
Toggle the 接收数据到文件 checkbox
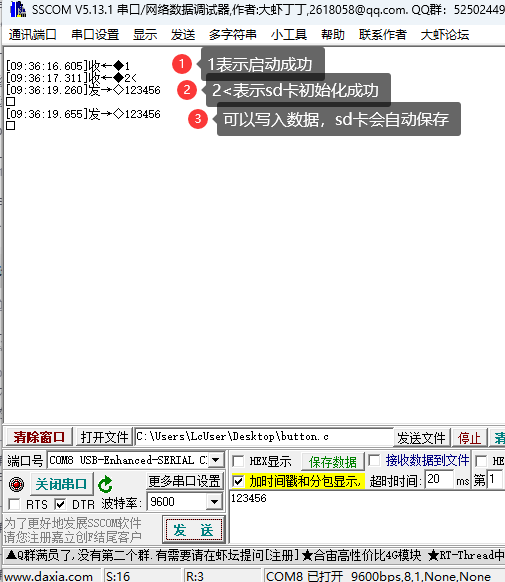click(374, 461)
